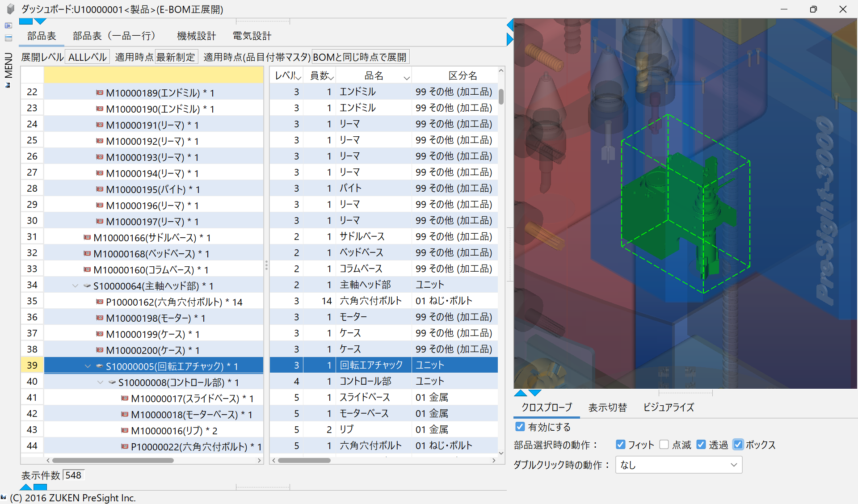Open the 員数 column filter dropdown

tap(331, 78)
